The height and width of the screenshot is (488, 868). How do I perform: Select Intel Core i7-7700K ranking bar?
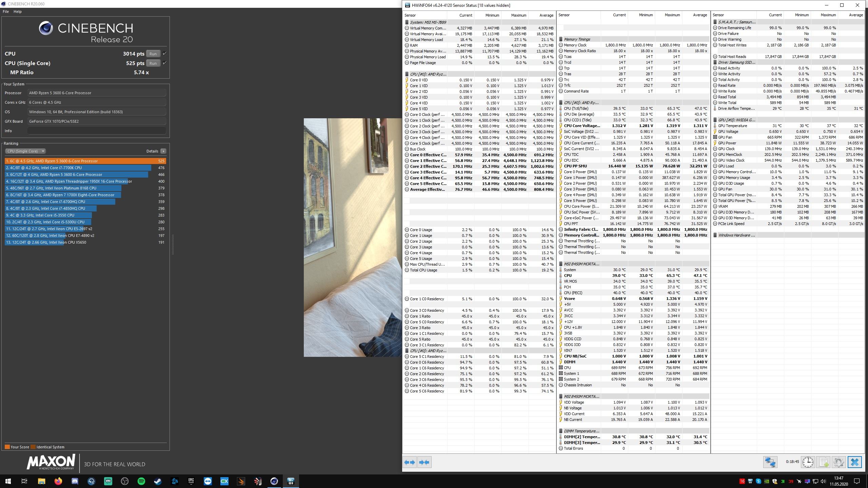point(85,168)
